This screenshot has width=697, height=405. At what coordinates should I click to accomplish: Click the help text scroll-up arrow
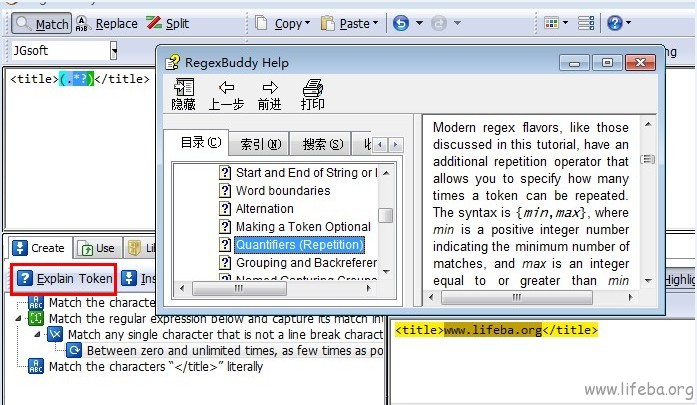[648, 124]
